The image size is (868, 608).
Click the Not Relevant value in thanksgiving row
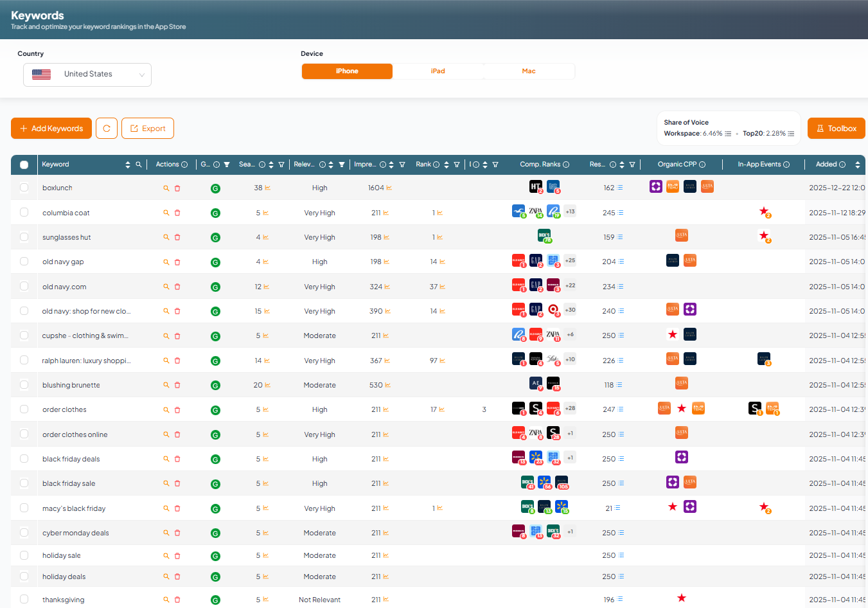[319, 600]
